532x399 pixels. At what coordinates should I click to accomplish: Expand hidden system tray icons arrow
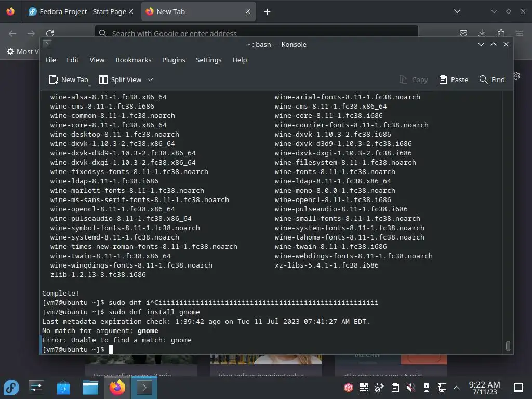point(457,388)
